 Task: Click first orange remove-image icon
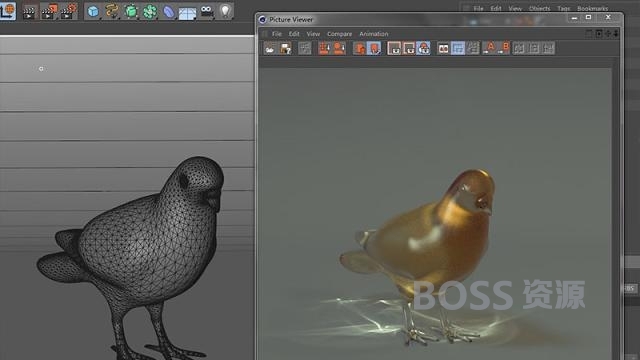tap(324, 49)
